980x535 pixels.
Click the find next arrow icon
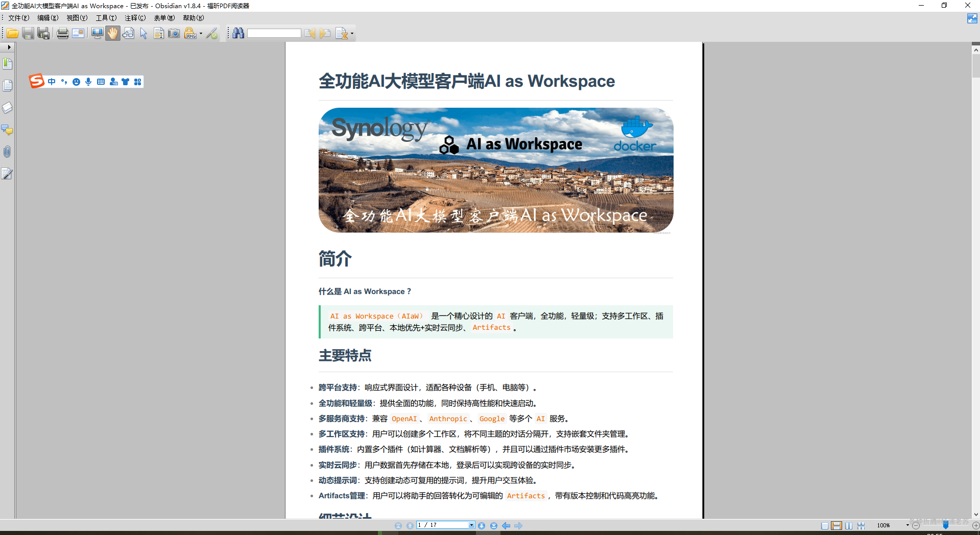[x=325, y=34]
